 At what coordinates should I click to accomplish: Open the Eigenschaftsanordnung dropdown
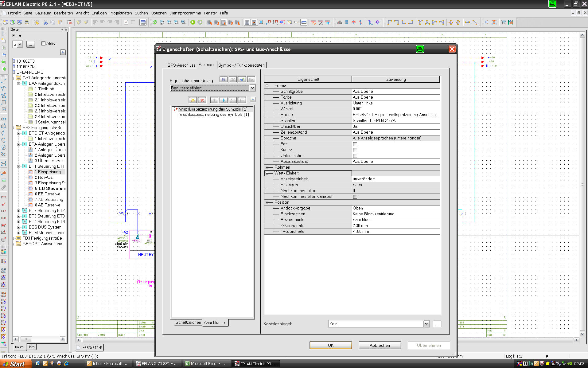point(252,88)
